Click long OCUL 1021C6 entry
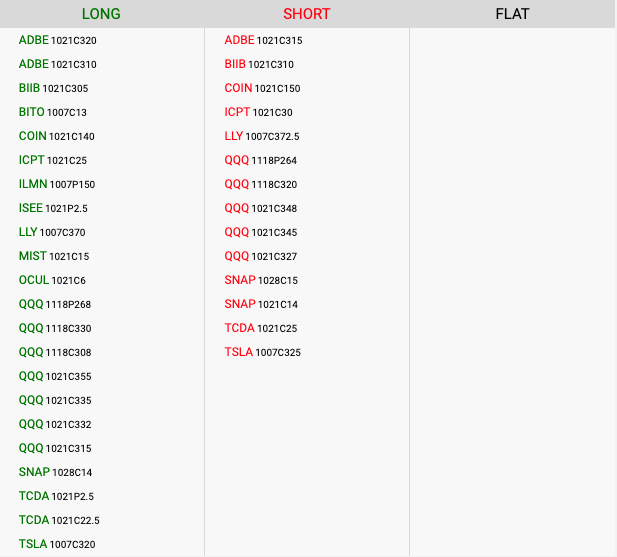The width and height of the screenshot is (617, 557). pos(52,280)
